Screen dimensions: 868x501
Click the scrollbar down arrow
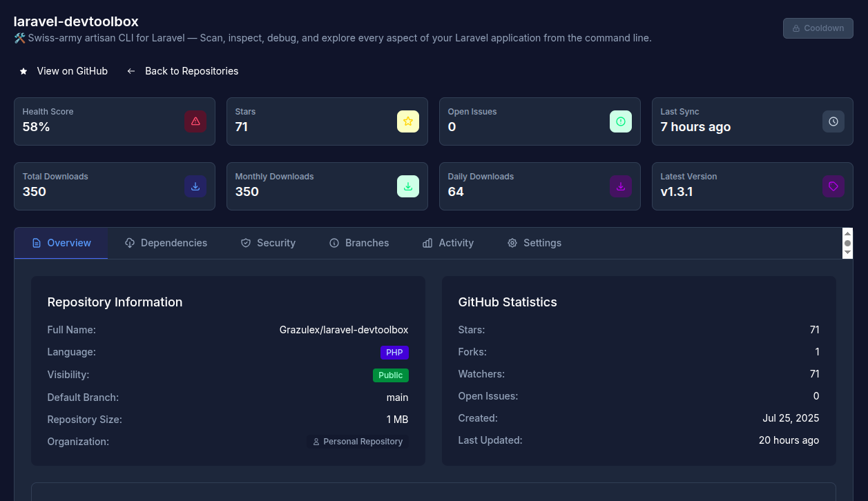848,253
